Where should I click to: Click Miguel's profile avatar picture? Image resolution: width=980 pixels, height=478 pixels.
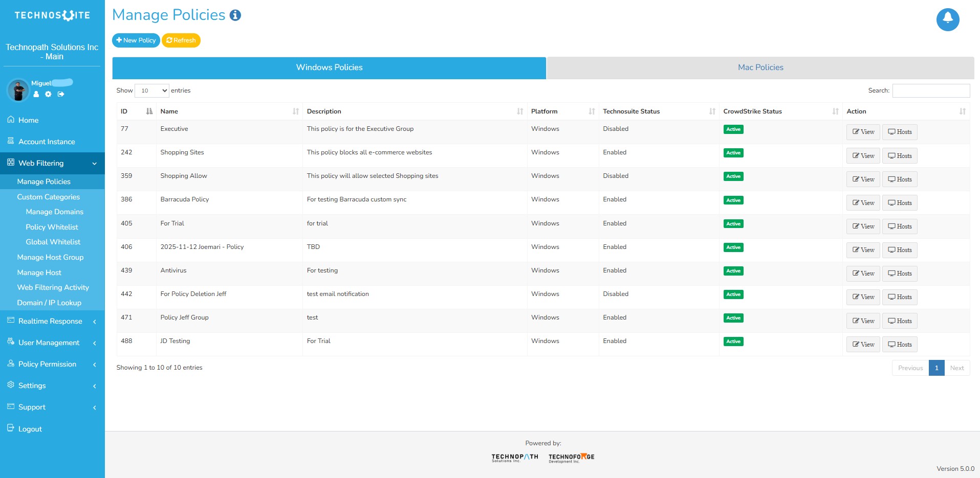(18, 90)
